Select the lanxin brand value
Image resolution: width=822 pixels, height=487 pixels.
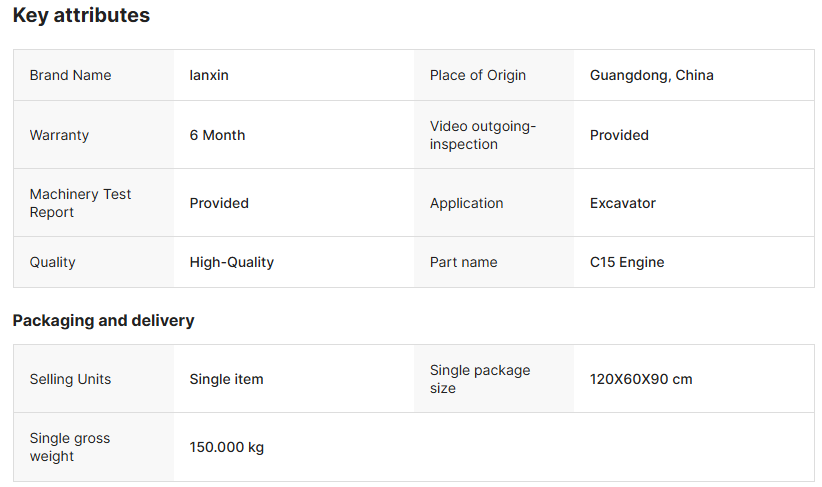209,75
